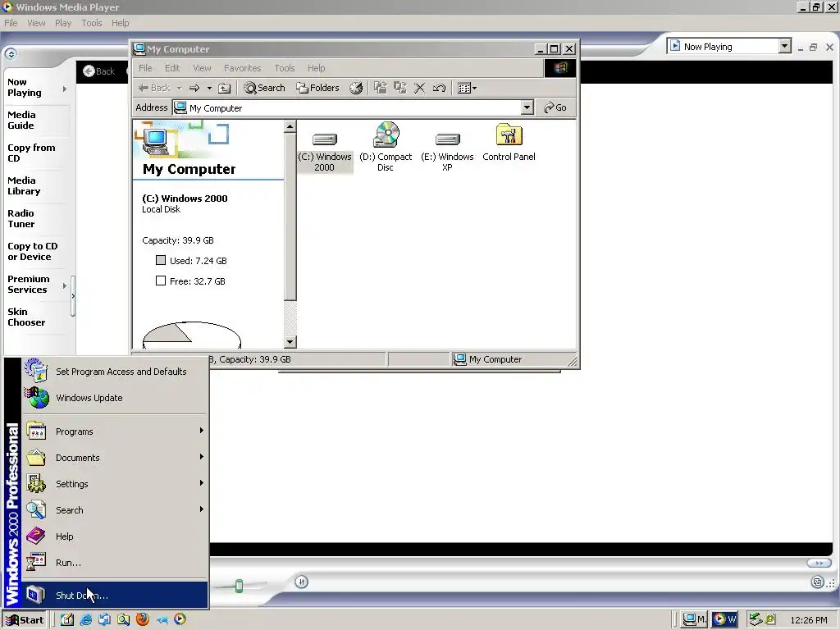Click the Undo toolbar icon in My Computer
This screenshot has width=840, height=630.
click(x=440, y=88)
